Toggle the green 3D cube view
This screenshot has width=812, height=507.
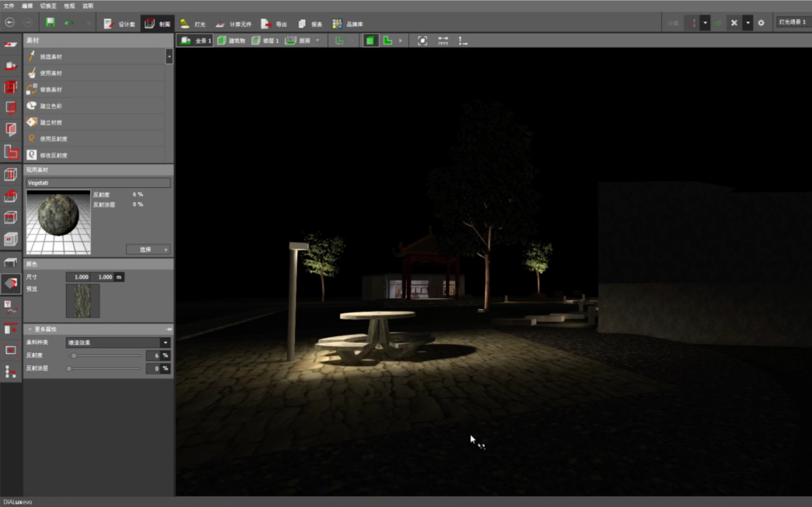pos(370,40)
